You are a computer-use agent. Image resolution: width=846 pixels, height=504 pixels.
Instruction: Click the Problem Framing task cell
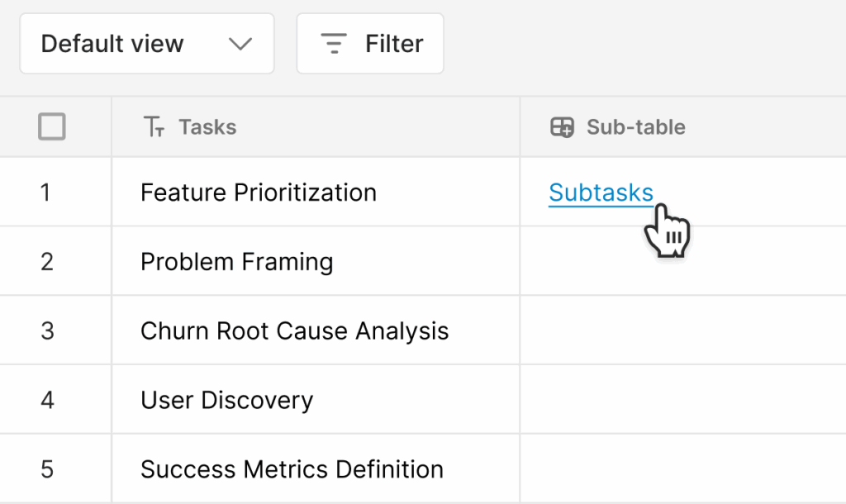237,262
